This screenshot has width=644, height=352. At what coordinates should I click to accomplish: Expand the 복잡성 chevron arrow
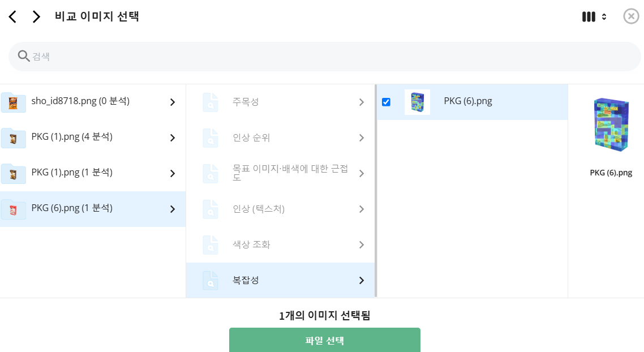pos(362,280)
